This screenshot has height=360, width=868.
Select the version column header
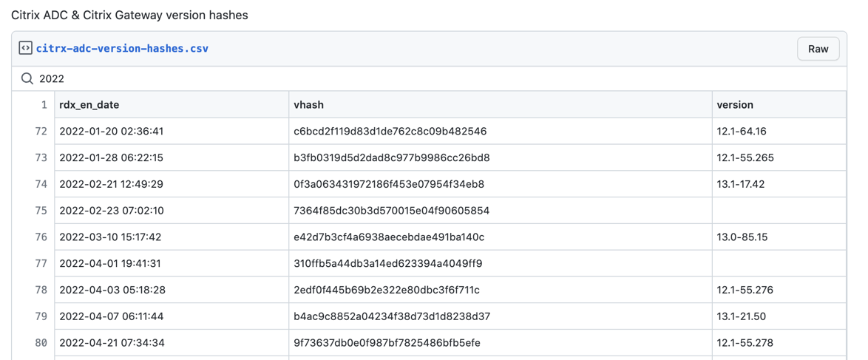point(735,105)
